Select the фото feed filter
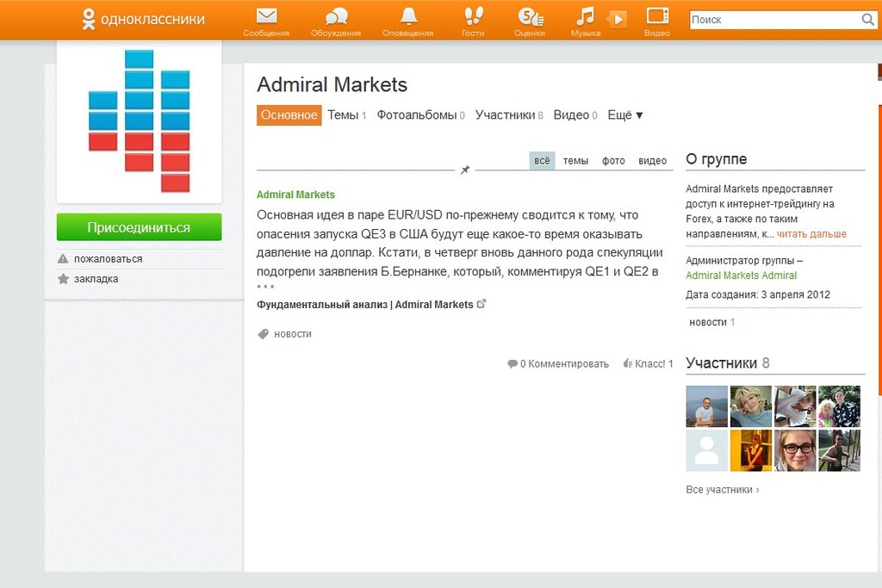The width and height of the screenshot is (882, 588). (613, 161)
